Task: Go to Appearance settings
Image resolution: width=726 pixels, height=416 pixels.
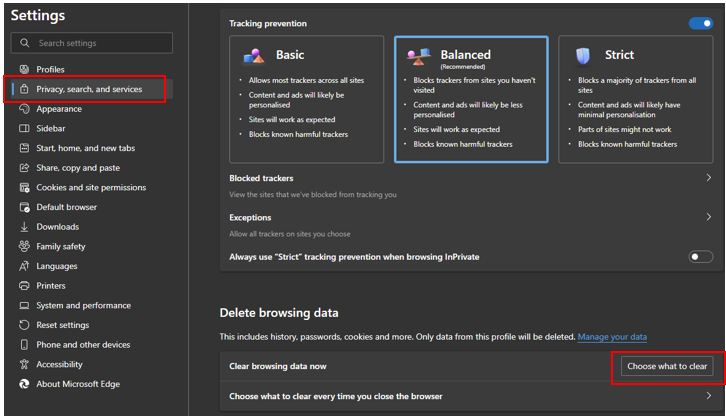Action: point(59,109)
